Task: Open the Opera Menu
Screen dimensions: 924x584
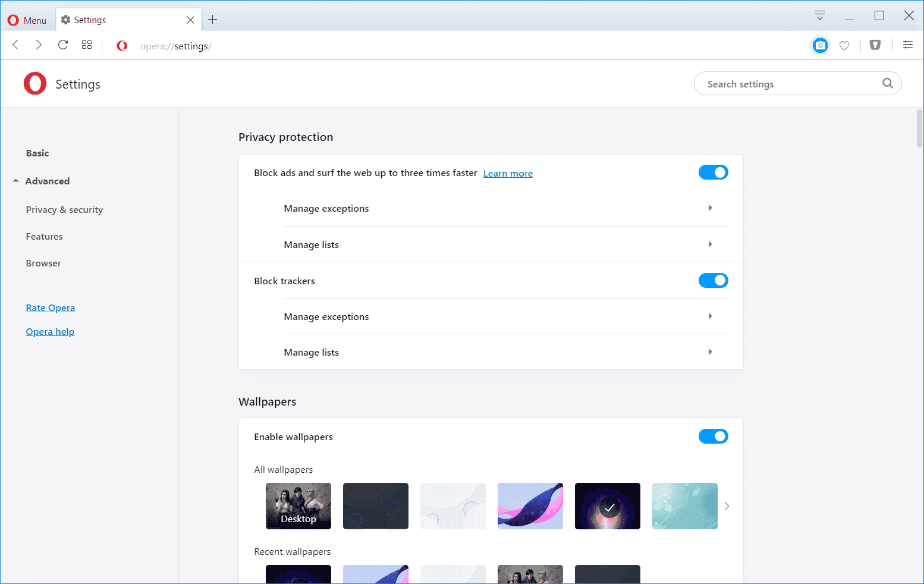Action: (27, 20)
